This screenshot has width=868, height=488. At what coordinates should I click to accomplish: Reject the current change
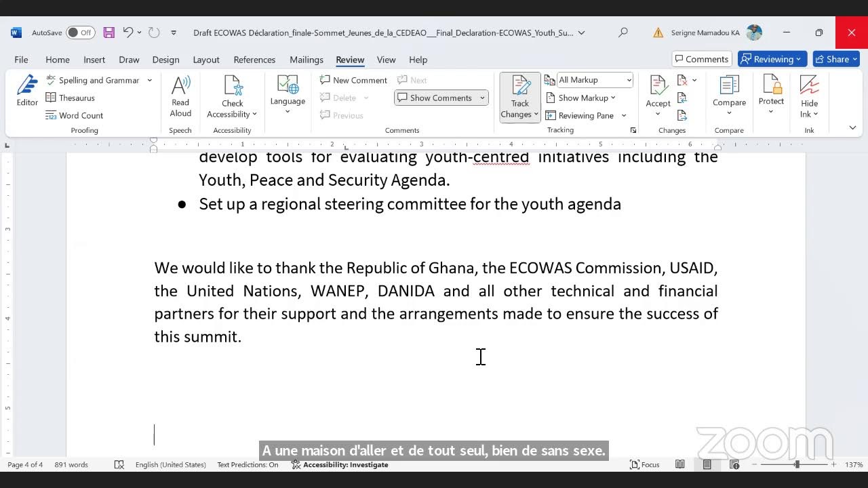point(682,80)
